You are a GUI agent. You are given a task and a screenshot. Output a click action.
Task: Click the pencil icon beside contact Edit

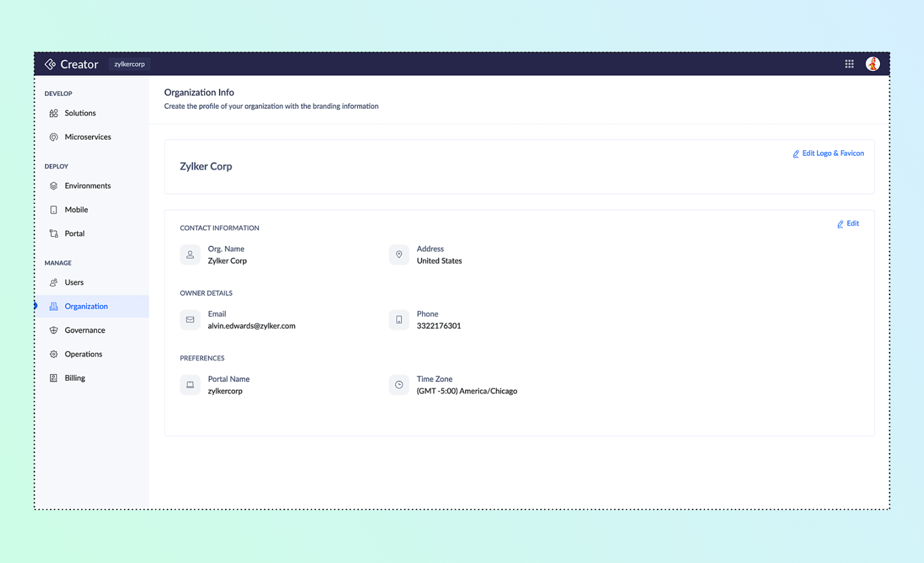[840, 224]
